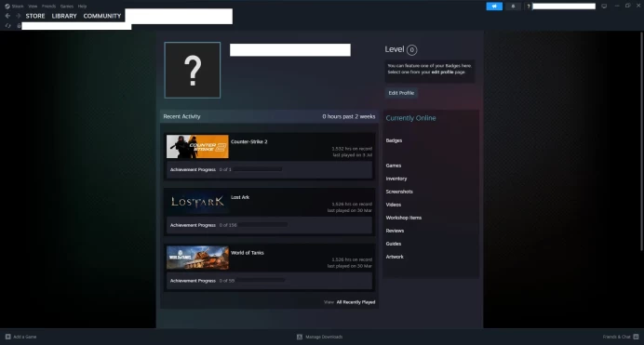
Task: Open the Games link in sidebar
Action: tap(394, 166)
